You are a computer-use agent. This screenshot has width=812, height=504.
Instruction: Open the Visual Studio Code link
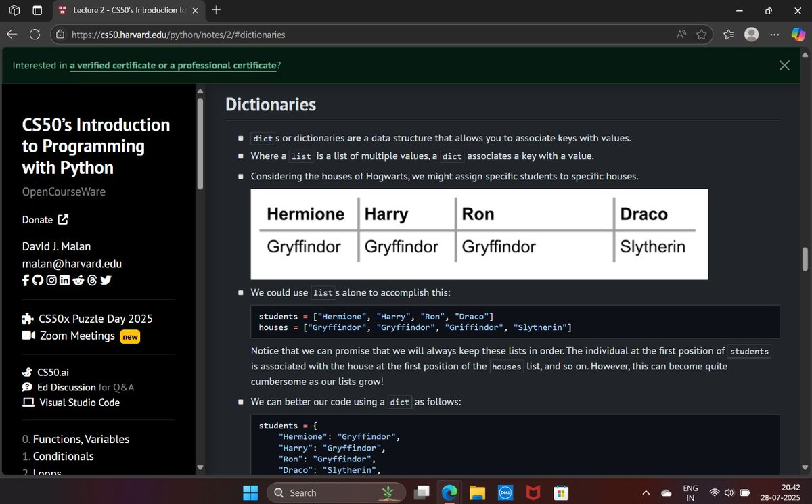[80, 402]
